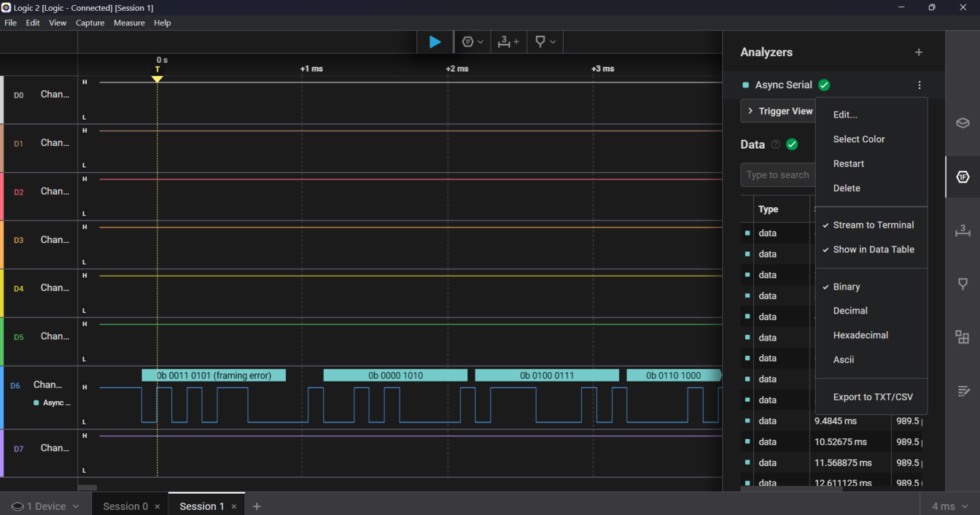The height and width of the screenshot is (515, 980).
Task: Click decoded frame 0b 0100 0111
Action: coord(547,376)
